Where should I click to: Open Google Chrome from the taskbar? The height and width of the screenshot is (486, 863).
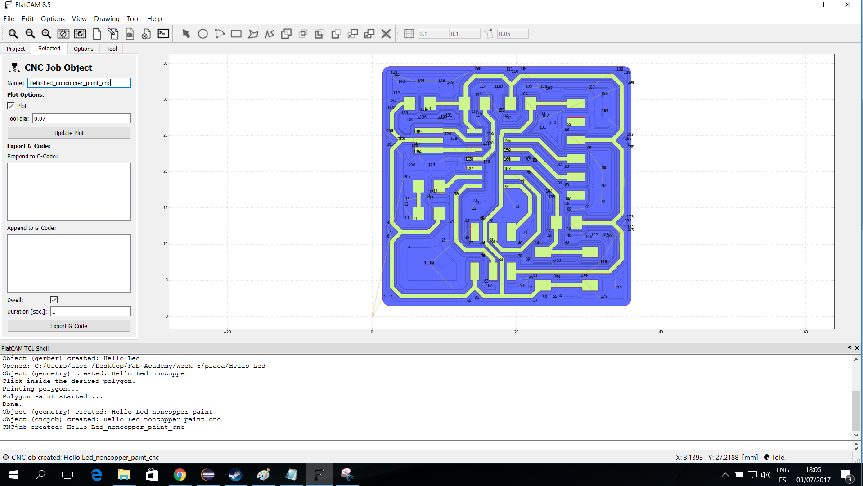pyautogui.click(x=180, y=474)
